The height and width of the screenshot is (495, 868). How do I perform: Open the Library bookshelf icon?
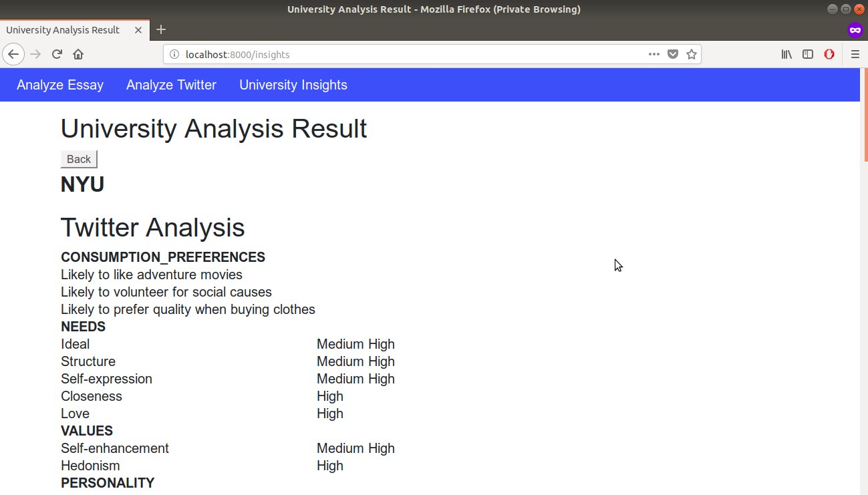pyautogui.click(x=786, y=54)
